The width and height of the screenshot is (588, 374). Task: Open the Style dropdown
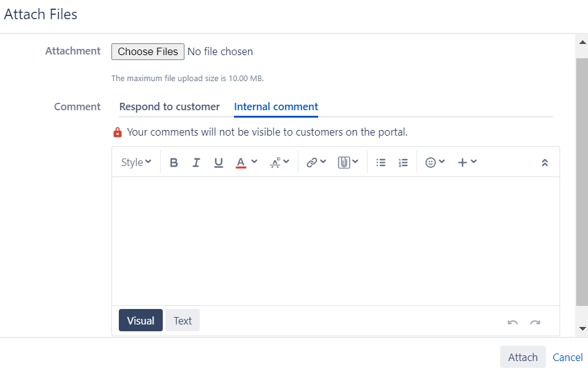(136, 162)
